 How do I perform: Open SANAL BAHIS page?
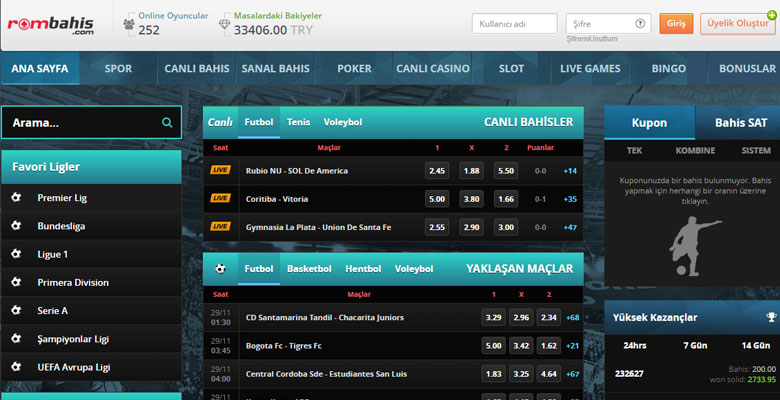[276, 68]
